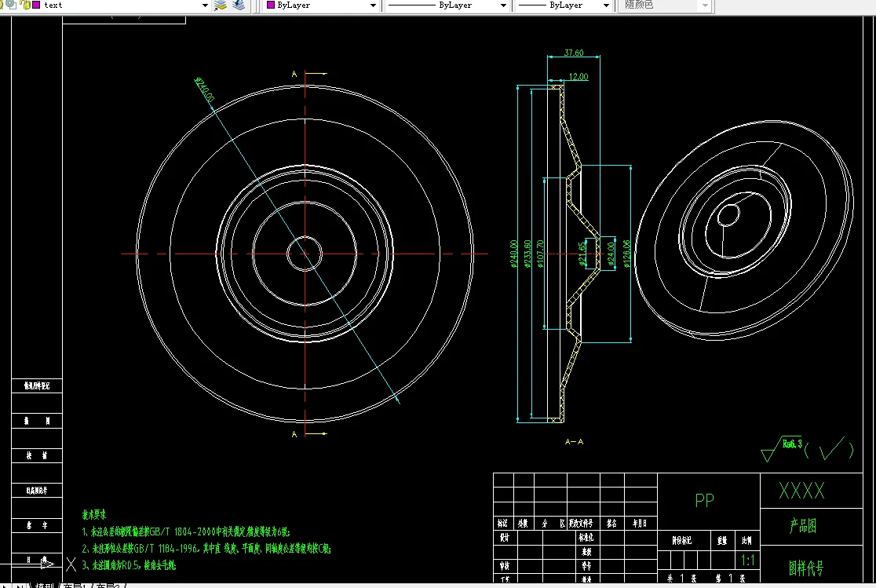This screenshot has width=876, height=588.
Task: Select the parenthesized checkmark roughness symbol
Action: click(829, 449)
